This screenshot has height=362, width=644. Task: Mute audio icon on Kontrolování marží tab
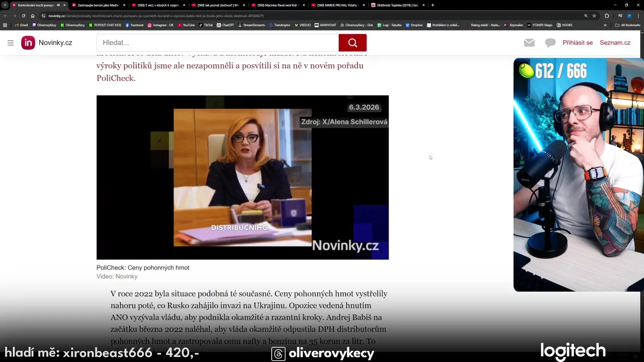[58, 5]
